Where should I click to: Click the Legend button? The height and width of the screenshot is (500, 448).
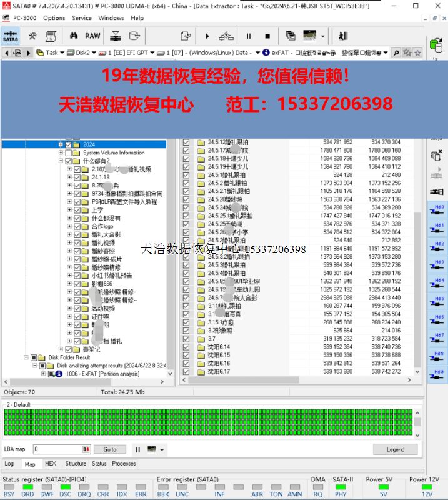pyautogui.click(x=395, y=449)
